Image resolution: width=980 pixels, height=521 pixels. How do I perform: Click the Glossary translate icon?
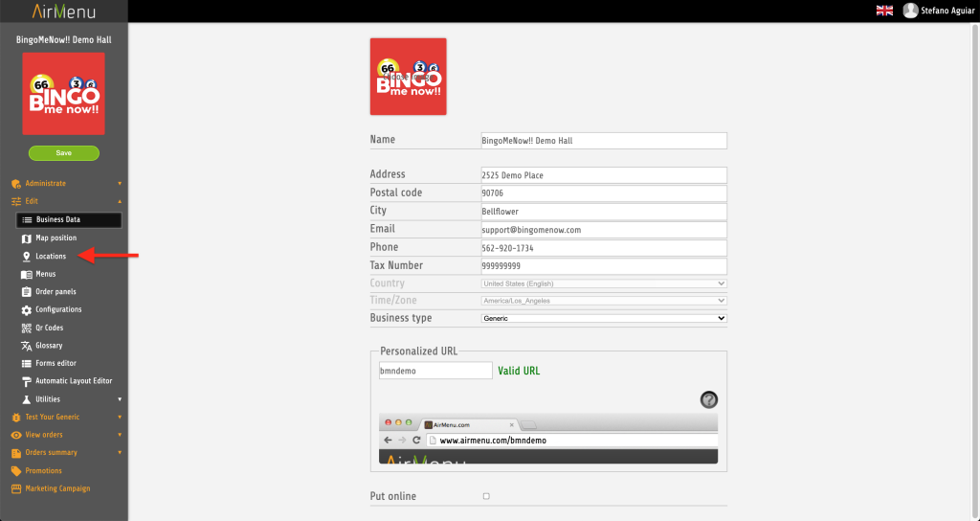point(26,346)
